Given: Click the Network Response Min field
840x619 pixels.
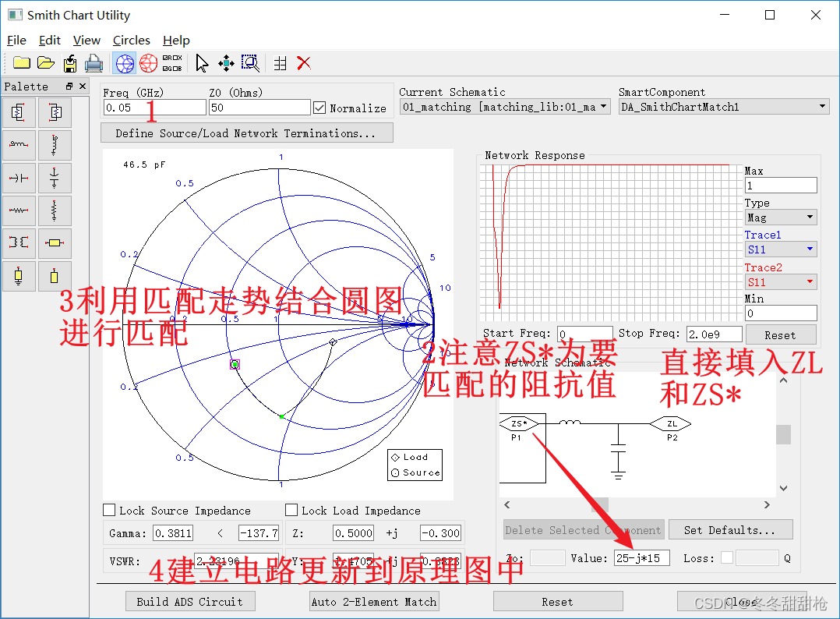Looking at the screenshot, I should [x=781, y=313].
